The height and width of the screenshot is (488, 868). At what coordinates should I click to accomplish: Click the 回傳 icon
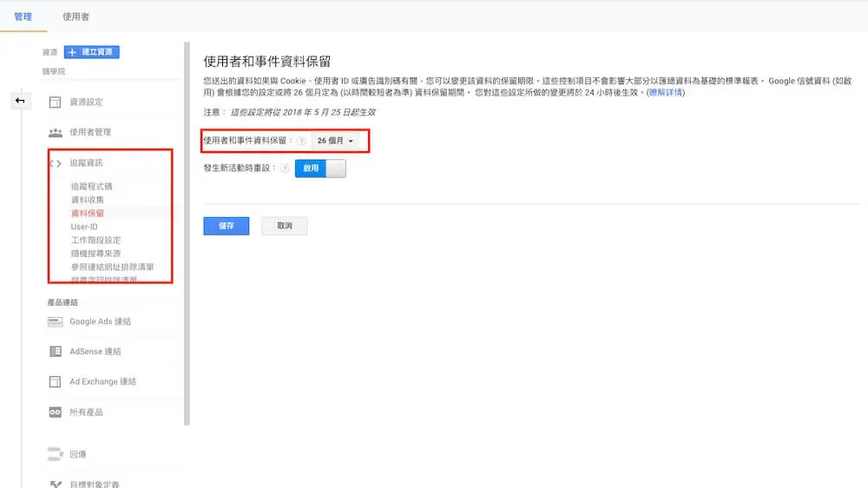(56, 454)
